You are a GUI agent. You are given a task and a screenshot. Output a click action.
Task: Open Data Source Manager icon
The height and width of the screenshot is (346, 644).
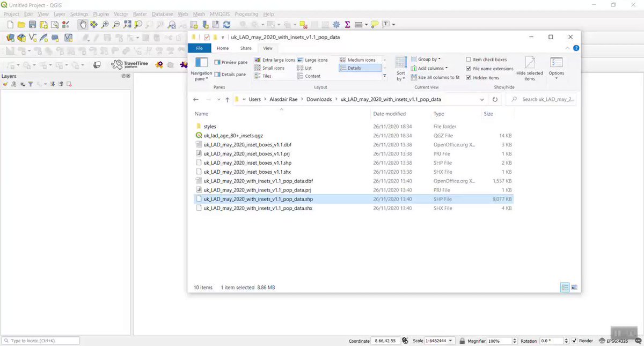[10, 38]
